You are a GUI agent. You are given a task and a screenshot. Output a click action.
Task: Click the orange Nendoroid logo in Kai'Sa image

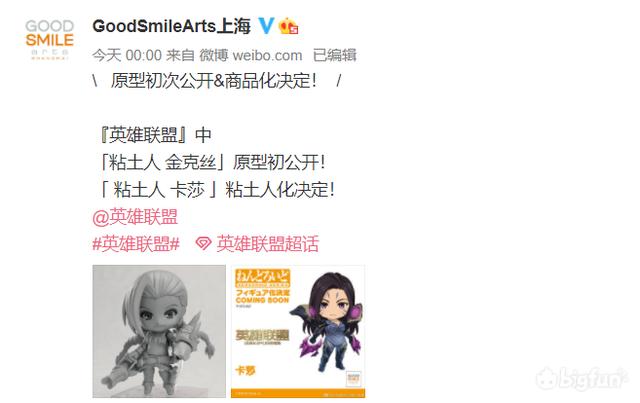(x=262, y=278)
